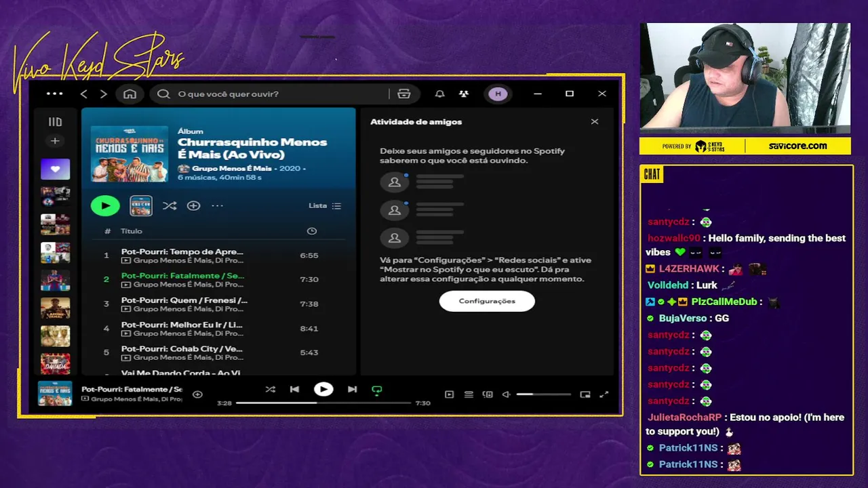Create playlist with the plus icon in sidebar

click(55, 141)
